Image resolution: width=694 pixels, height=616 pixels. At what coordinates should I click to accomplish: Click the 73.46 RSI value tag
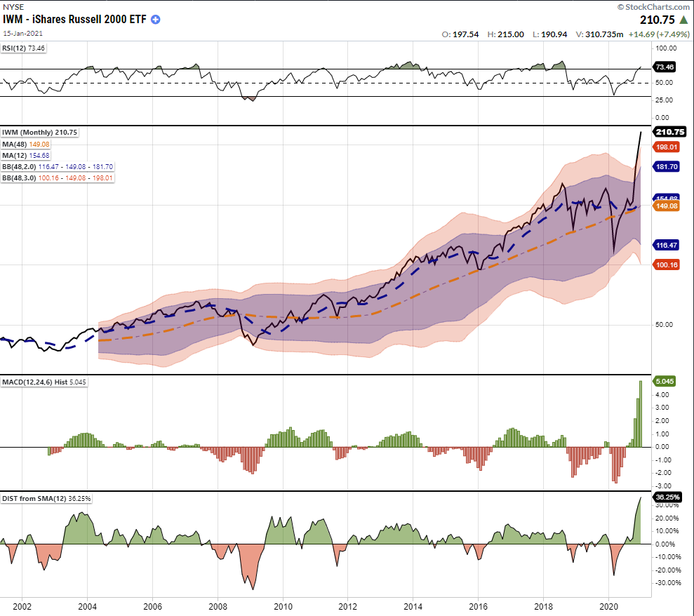point(665,67)
